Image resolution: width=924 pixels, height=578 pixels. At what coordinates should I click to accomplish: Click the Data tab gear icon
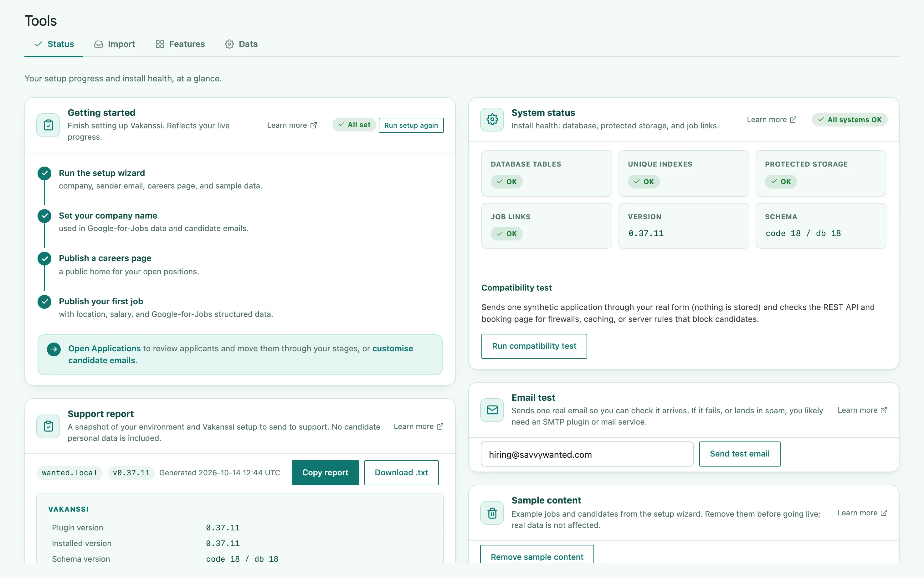(x=229, y=44)
